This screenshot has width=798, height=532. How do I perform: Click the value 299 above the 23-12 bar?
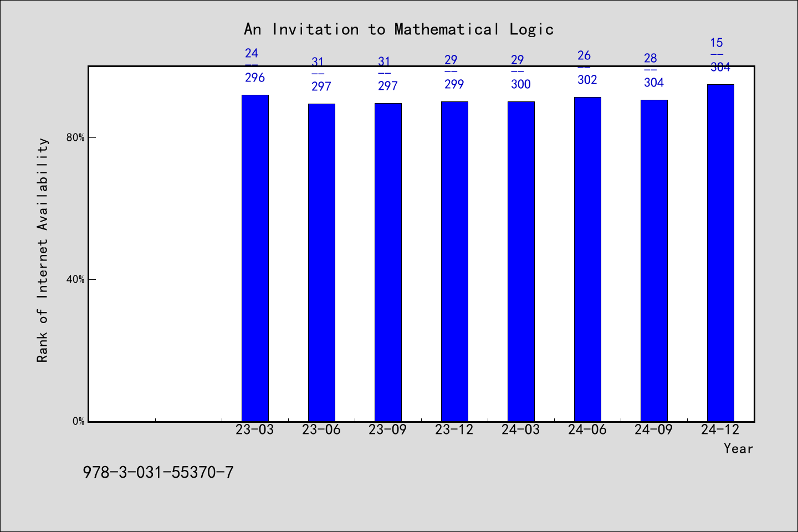point(454,85)
